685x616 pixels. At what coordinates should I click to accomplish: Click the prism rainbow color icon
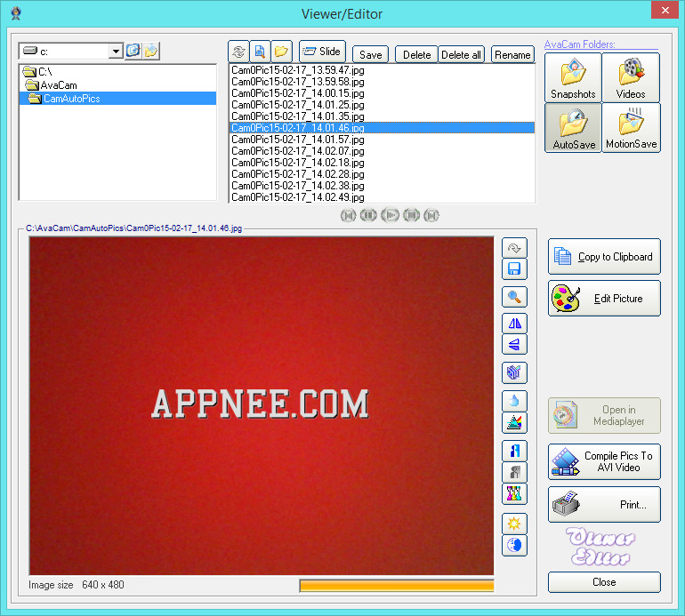point(514,422)
